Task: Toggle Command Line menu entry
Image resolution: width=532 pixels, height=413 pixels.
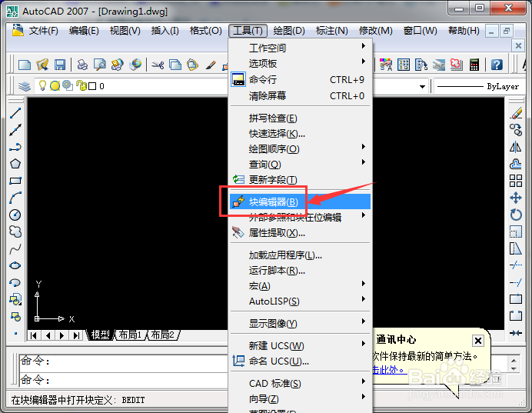Action: tap(301, 80)
